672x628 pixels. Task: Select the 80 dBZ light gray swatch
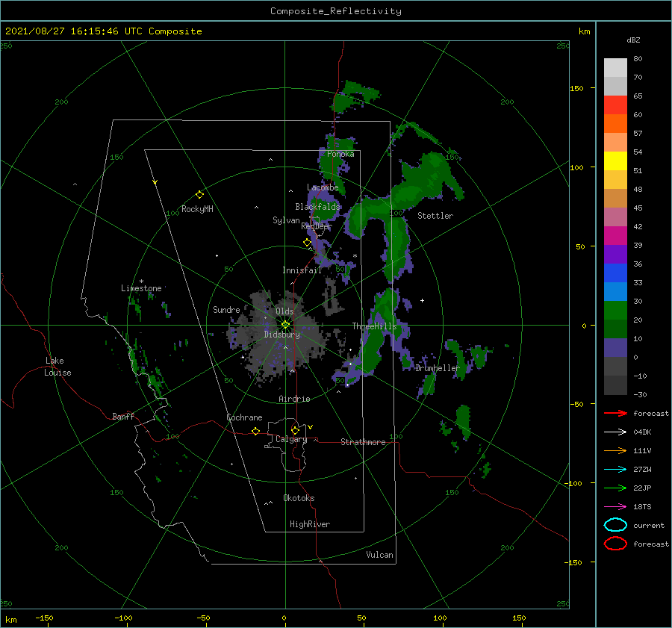coord(615,67)
